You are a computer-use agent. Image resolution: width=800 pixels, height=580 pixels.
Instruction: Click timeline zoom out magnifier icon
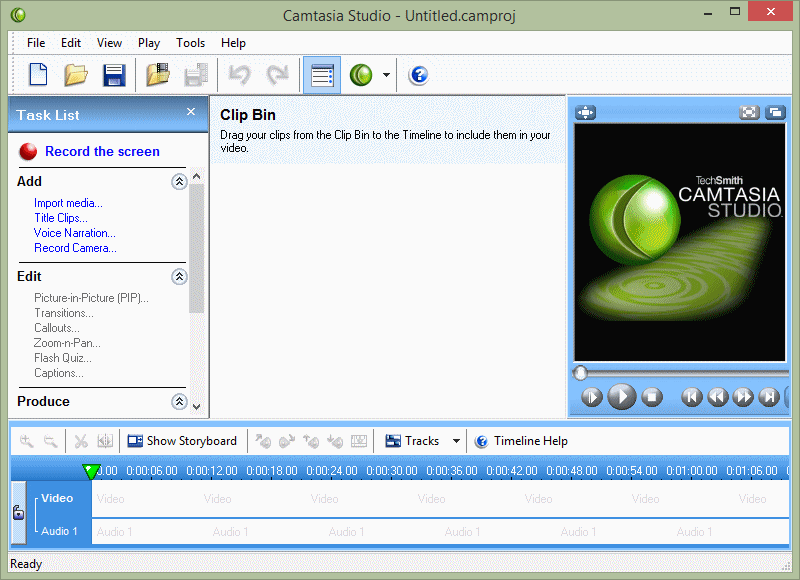(50, 441)
